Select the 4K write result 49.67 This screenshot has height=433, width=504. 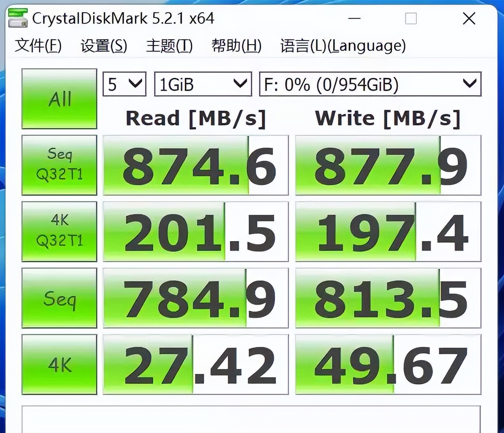[x=388, y=365]
